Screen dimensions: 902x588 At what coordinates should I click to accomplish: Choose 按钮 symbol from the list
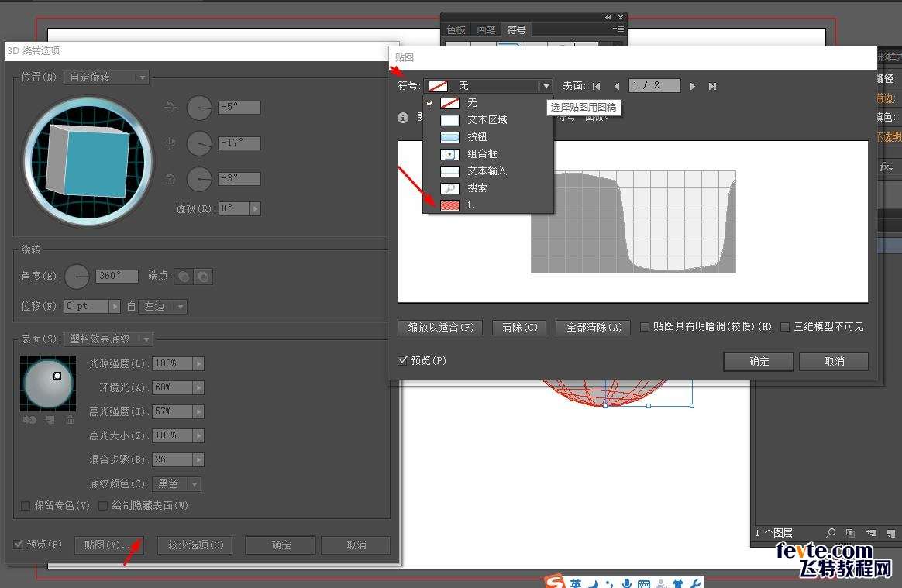click(x=488, y=137)
